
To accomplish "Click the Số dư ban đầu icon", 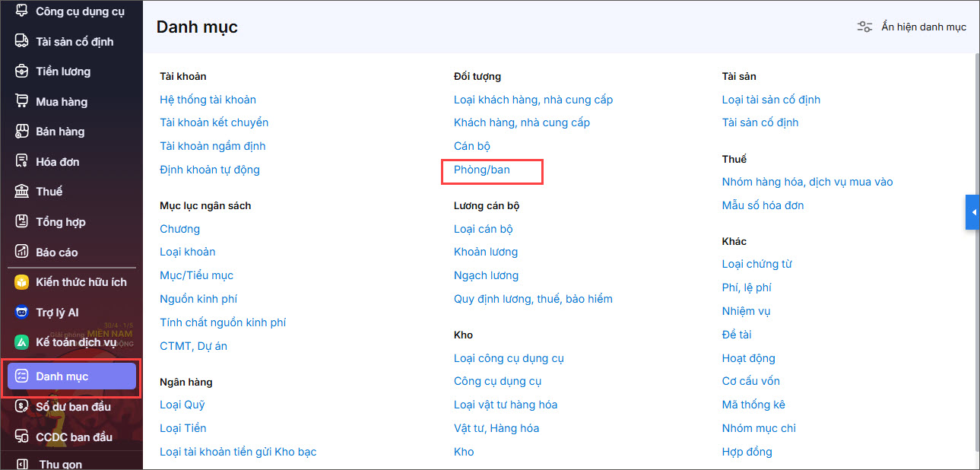I will (x=22, y=407).
